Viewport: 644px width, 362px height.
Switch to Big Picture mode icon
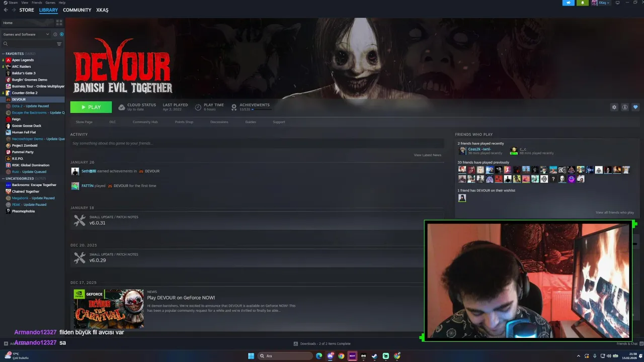click(617, 3)
